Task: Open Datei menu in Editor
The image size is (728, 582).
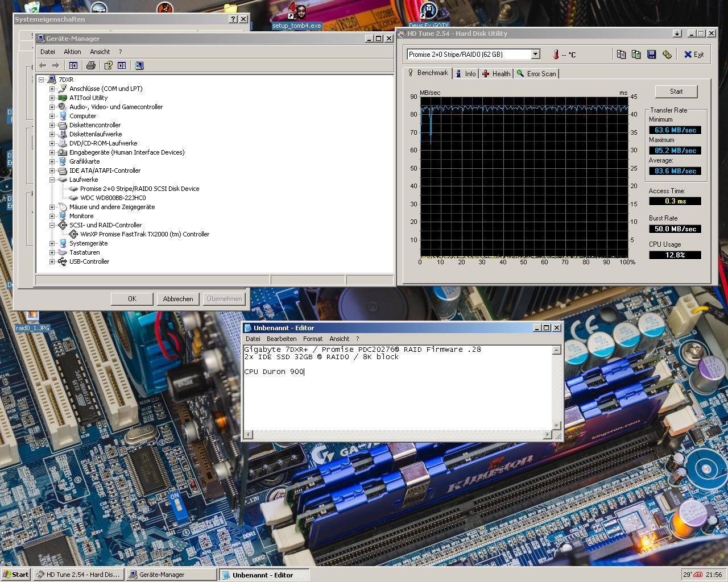Action: click(x=253, y=339)
